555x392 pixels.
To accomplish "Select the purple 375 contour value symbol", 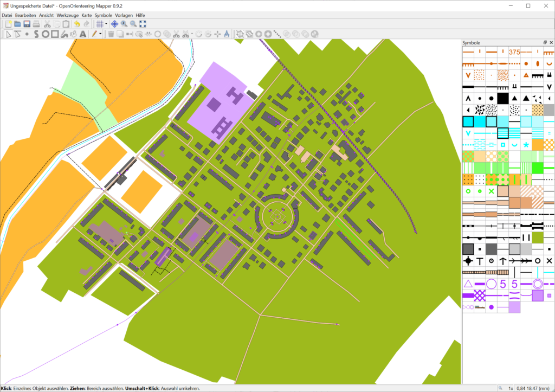I will click(x=514, y=52).
